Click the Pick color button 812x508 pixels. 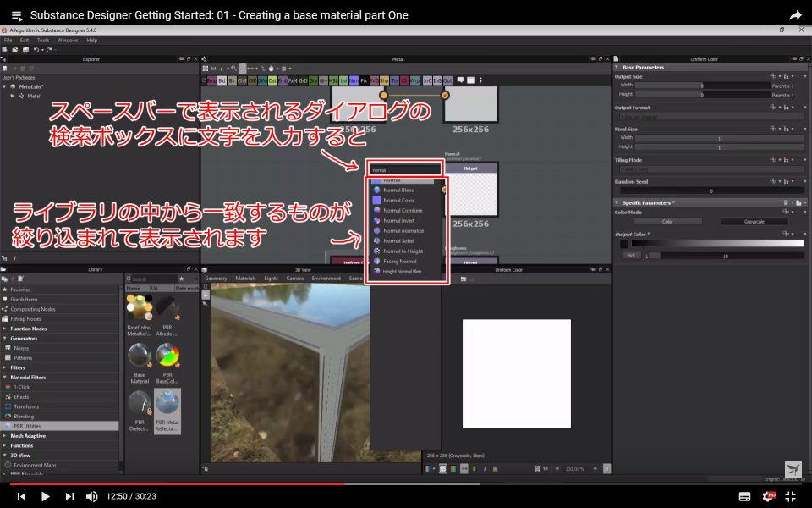(x=631, y=256)
